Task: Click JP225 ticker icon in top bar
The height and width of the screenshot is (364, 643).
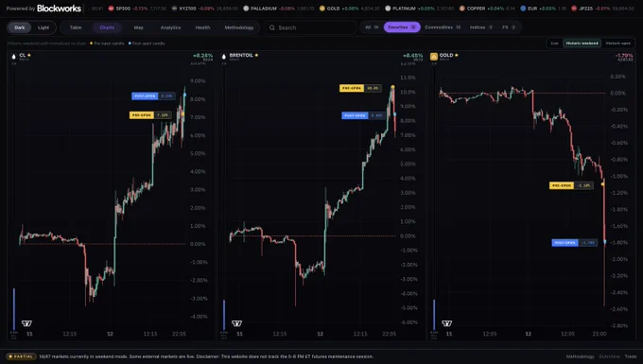Action: (574, 9)
